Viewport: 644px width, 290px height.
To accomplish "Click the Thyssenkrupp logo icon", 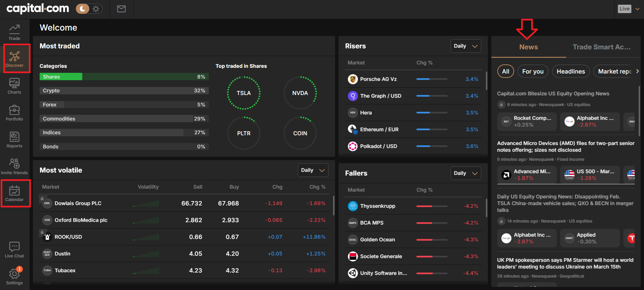I will click(x=353, y=206).
